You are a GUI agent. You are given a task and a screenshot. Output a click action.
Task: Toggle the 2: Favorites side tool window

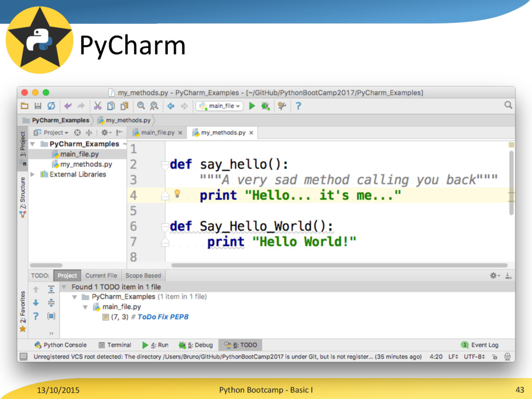pos(23,311)
